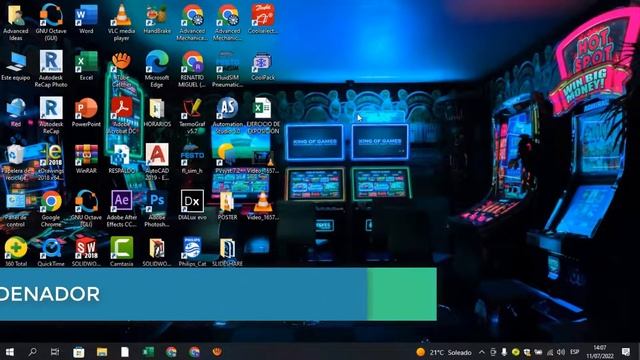
Task: Open the WinRAR shortcut
Action: 86,159
